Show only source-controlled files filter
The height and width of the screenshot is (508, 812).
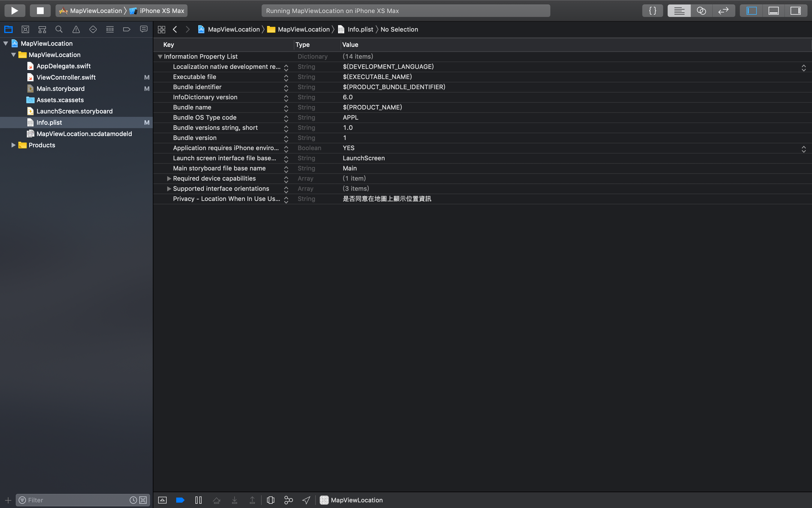[143, 500]
